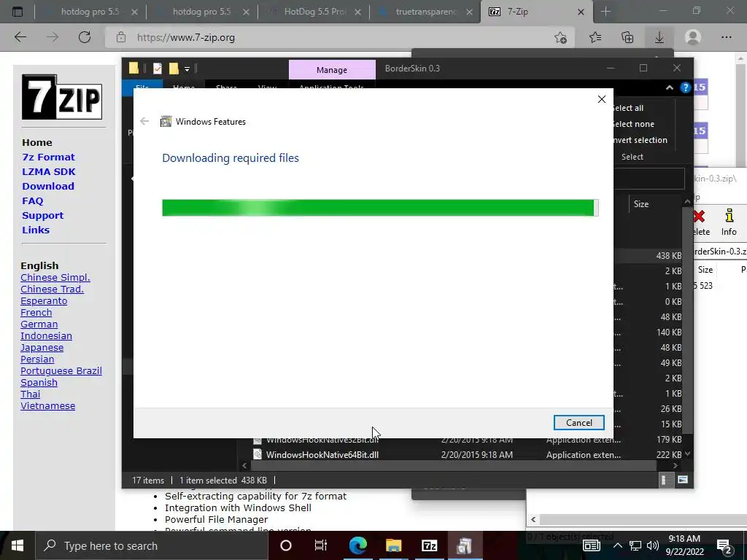Click the Properties quick access icon in Explorer
The width and height of the screenshot is (747, 560).
[158, 69]
